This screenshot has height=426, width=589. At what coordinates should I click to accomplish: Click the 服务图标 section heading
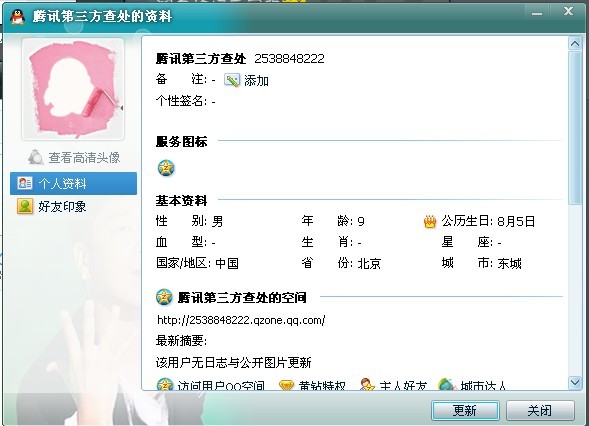point(181,142)
